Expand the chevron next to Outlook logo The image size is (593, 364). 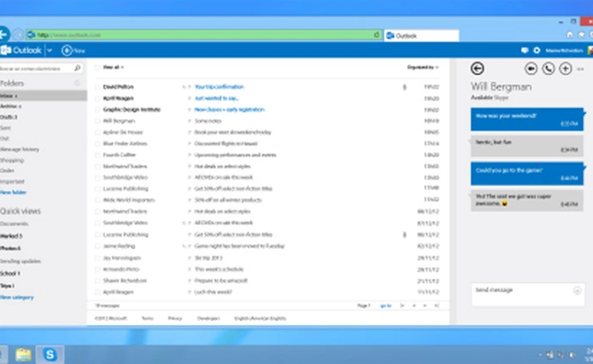[49, 50]
